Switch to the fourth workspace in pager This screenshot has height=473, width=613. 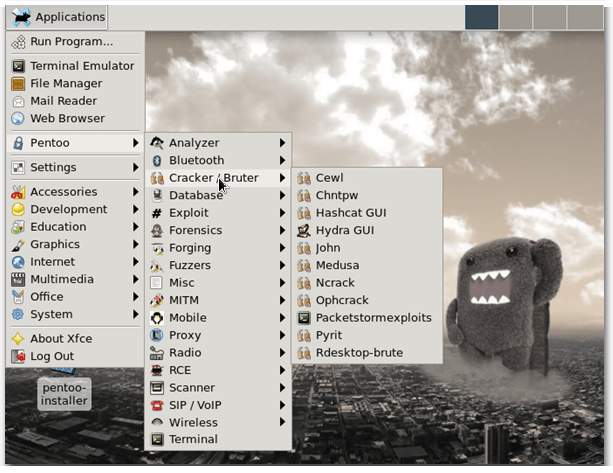585,17
